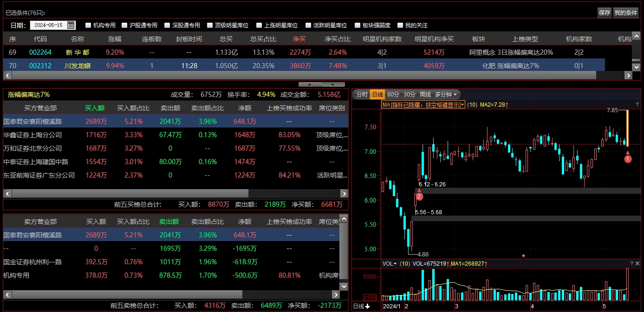Image resolution: width=644 pixels, height=312 pixels.
Task: Switch chart to 周线 tab
Action: pyautogui.click(x=425, y=95)
